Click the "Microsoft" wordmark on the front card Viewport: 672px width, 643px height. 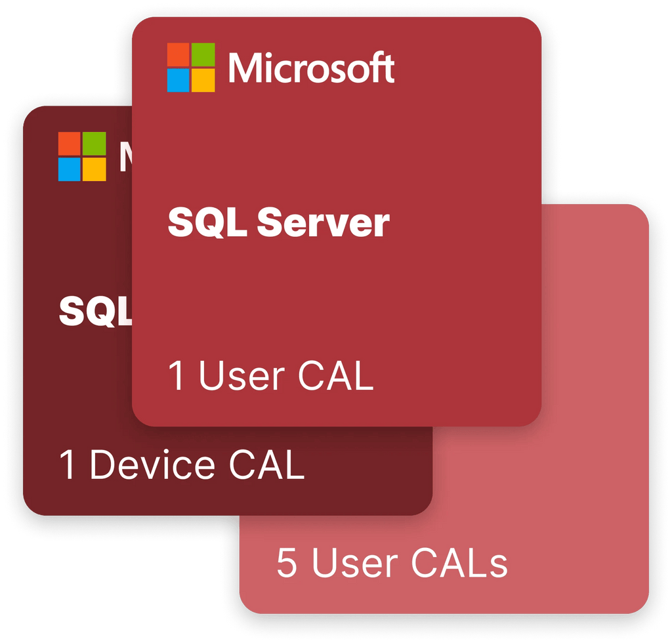(311, 68)
